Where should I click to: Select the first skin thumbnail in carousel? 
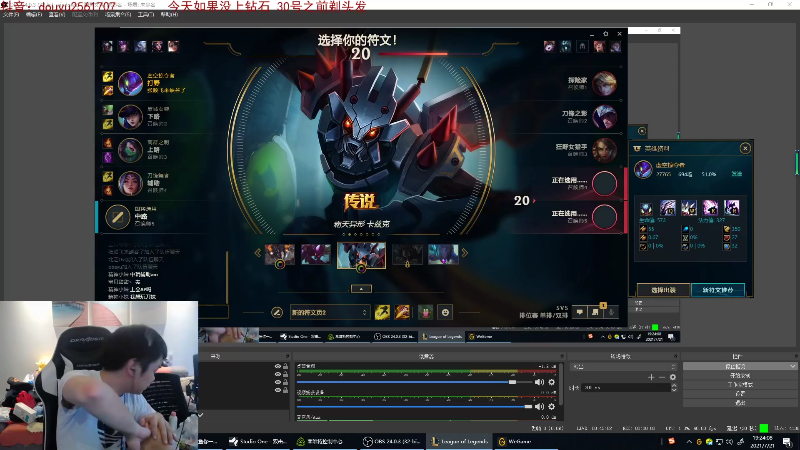[280, 254]
